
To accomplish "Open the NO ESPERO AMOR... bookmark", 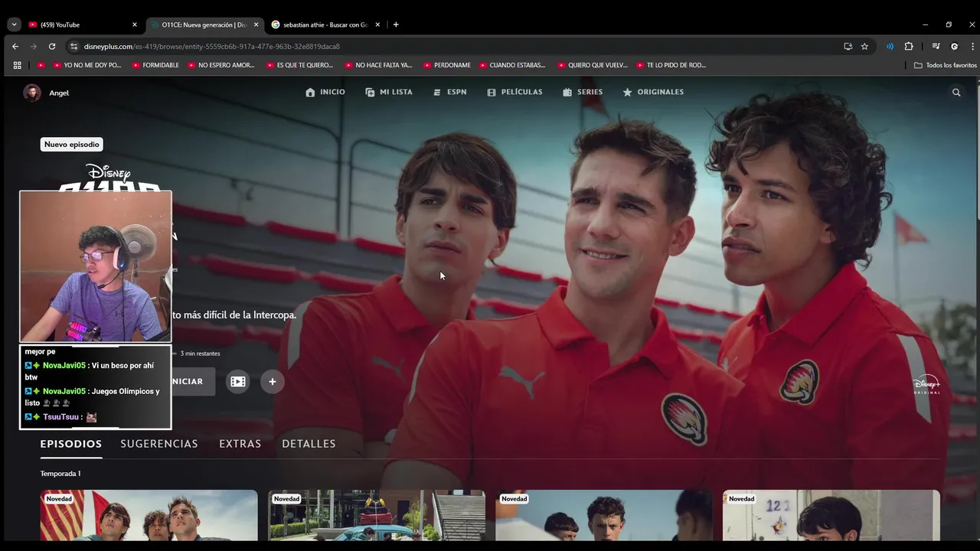I will 221,65.
